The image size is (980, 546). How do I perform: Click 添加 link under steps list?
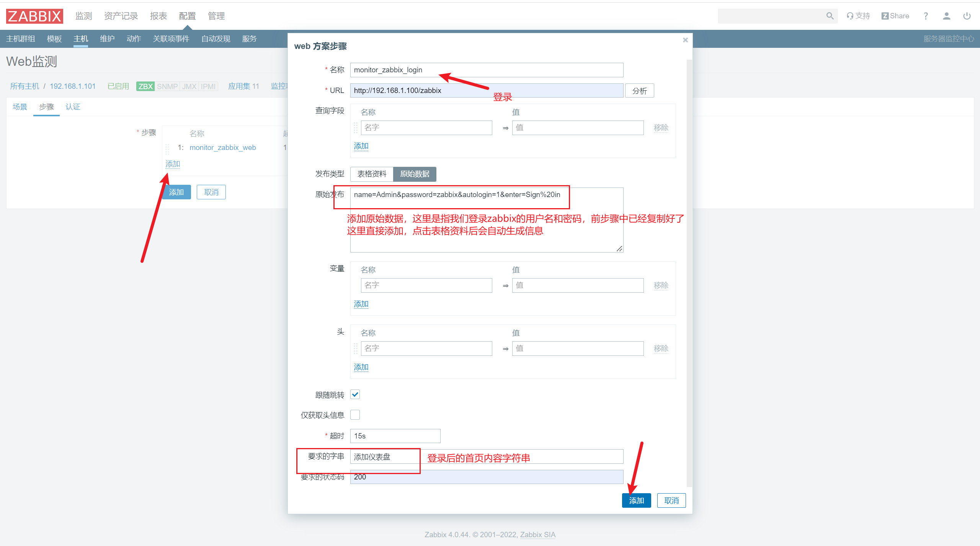[173, 164]
